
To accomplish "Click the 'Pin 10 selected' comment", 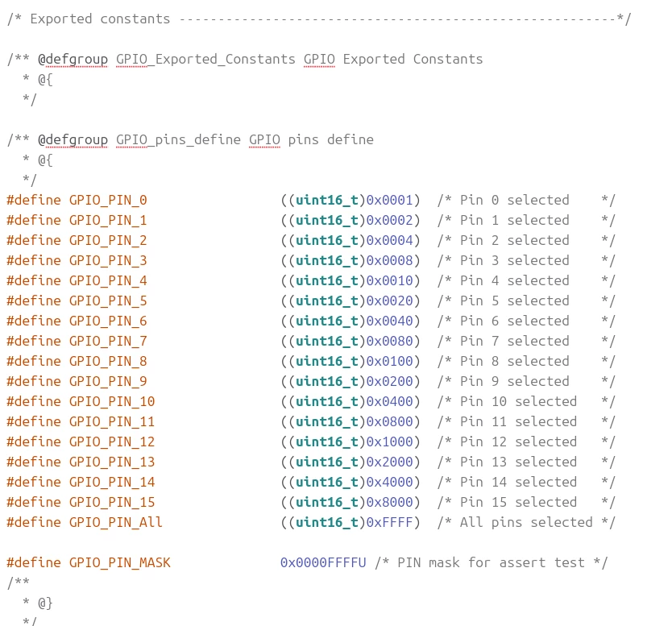I will [518, 401].
